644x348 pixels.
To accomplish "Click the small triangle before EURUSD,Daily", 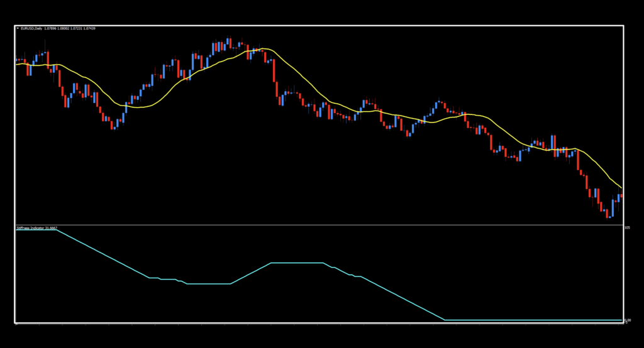I will pos(17,29).
